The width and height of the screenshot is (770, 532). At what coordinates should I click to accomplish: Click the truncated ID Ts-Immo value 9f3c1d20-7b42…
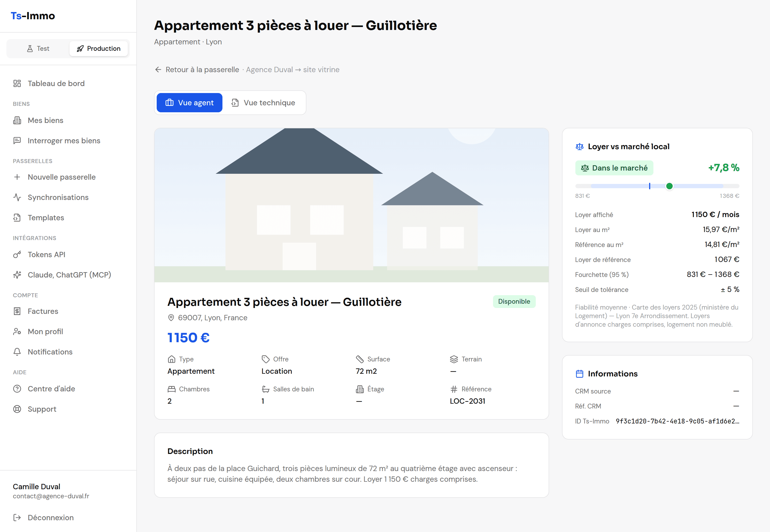point(677,421)
